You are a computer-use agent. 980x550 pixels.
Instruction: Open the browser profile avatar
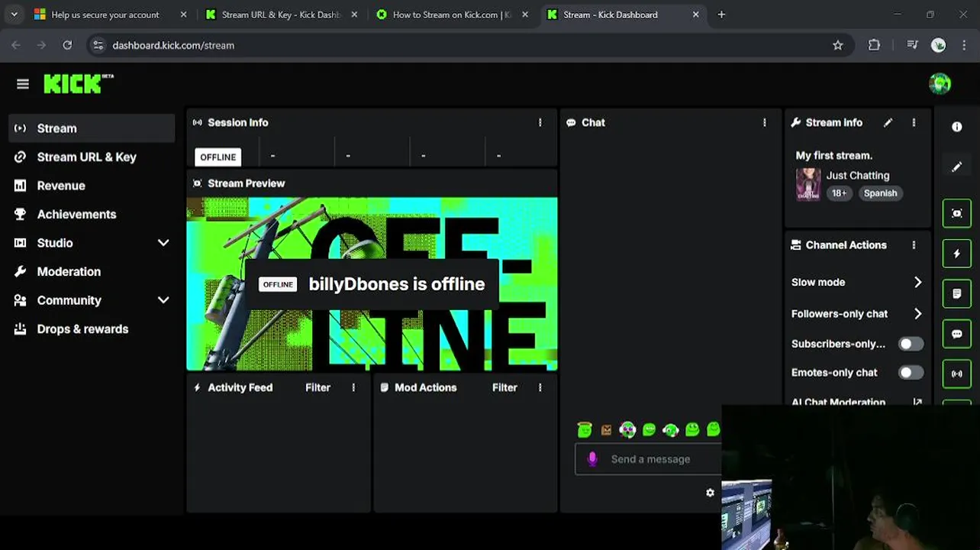(x=938, y=45)
